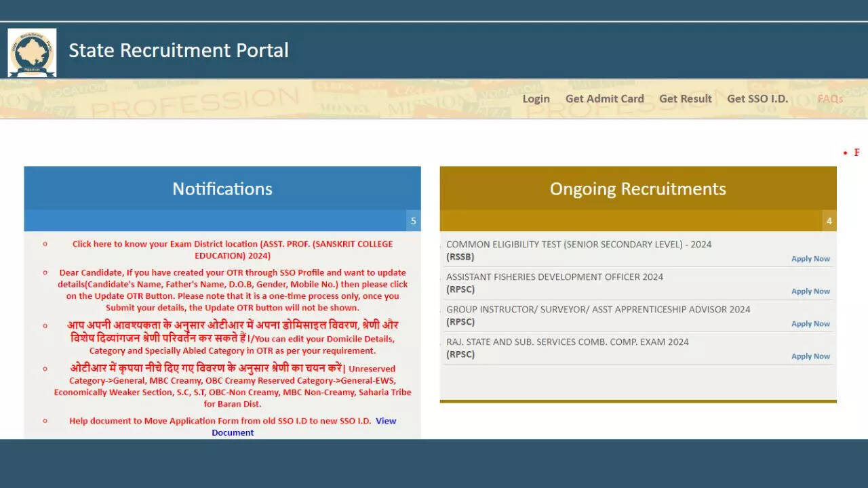Apply Now for Assistant Fisheries Development Officer
The height and width of the screenshot is (488, 868).
pyautogui.click(x=810, y=291)
